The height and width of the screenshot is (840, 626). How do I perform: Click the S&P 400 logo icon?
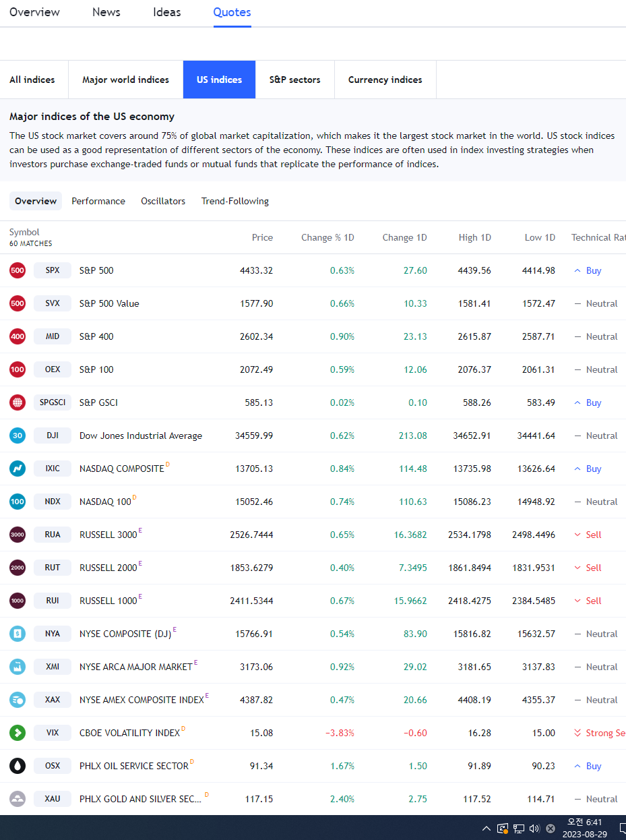point(18,336)
